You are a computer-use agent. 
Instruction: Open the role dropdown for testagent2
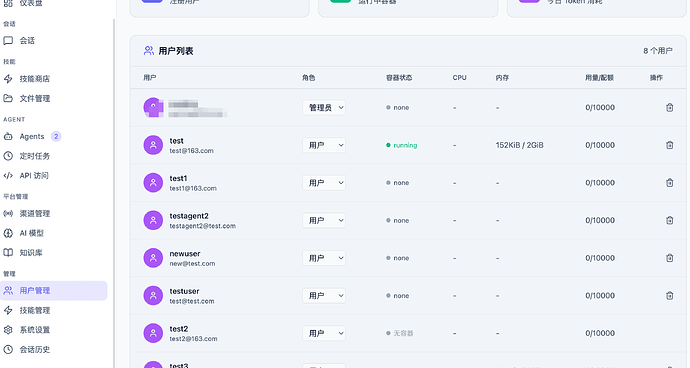coord(324,220)
